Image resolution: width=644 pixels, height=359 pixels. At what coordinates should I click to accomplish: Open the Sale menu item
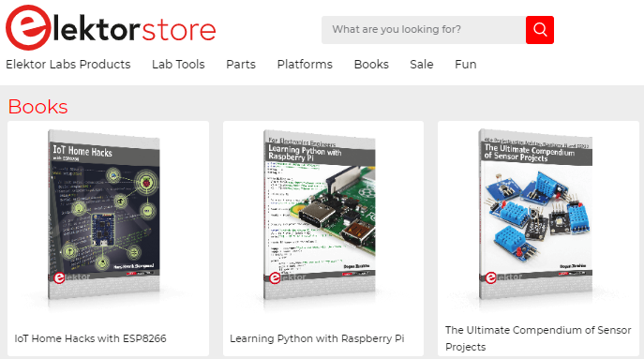[422, 65]
